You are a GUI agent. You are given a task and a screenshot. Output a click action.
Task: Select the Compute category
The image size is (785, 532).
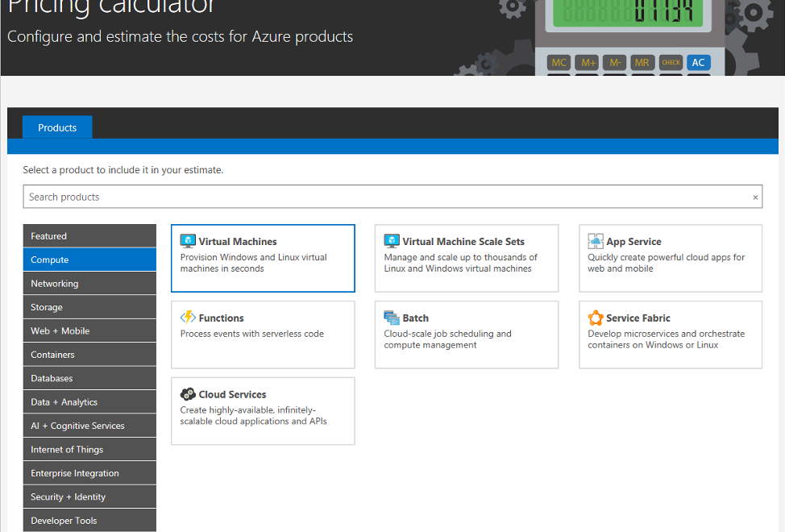click(x=89, y=259)
